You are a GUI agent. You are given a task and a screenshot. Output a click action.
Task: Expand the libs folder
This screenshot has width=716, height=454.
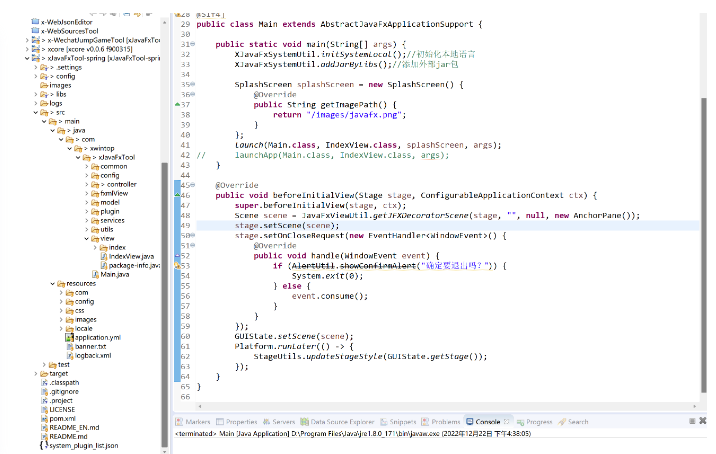(x=36, y=94)
